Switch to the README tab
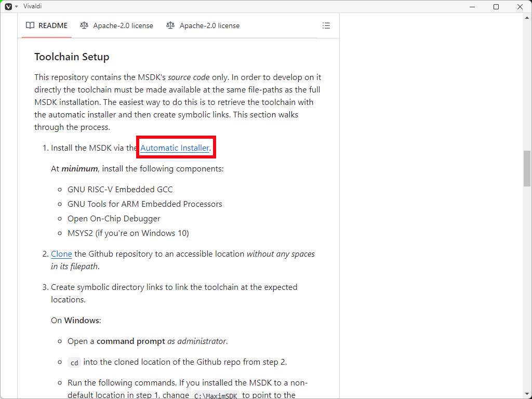The width and height of the screenshot is (532, 399). coord(47,25)
